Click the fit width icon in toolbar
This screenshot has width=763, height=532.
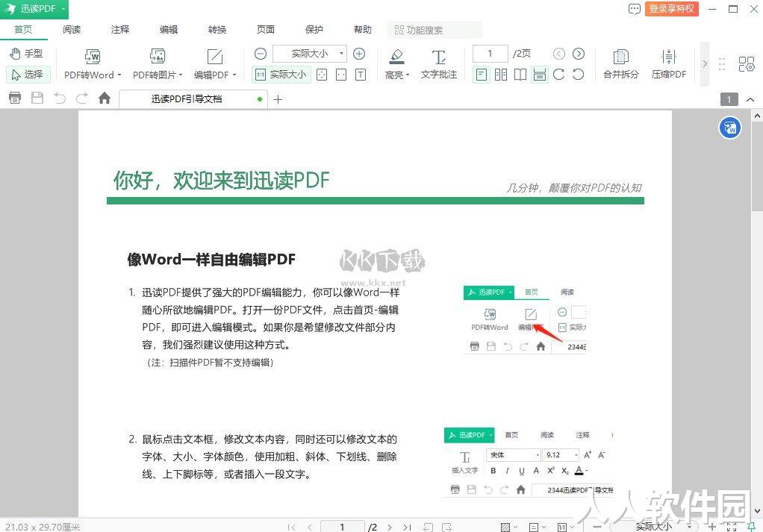[x=341, y=75]
